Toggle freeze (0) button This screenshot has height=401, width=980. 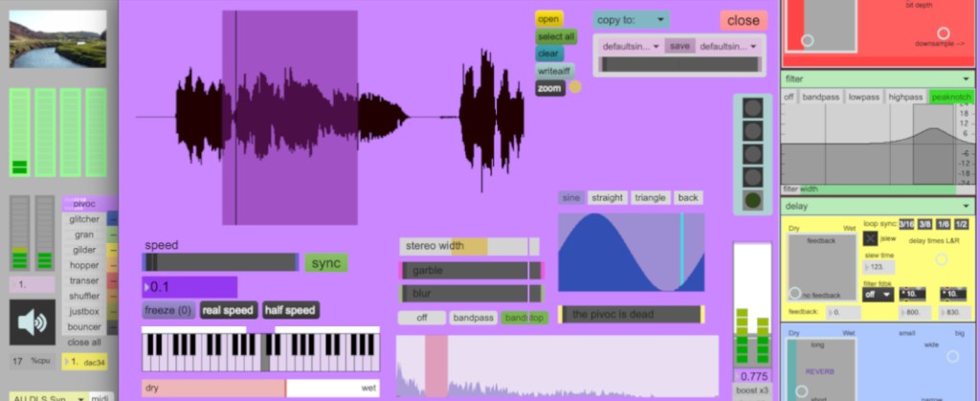(168, 310)
